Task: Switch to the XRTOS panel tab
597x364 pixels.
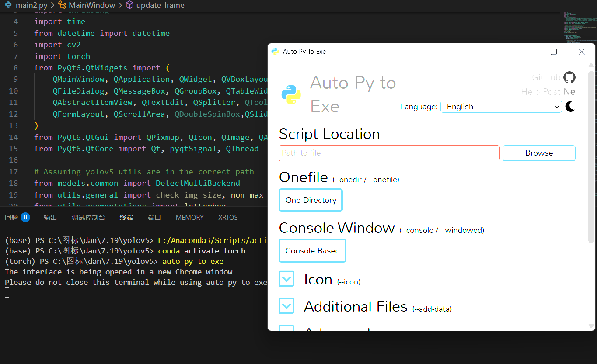Action: (x=228, y=217)
